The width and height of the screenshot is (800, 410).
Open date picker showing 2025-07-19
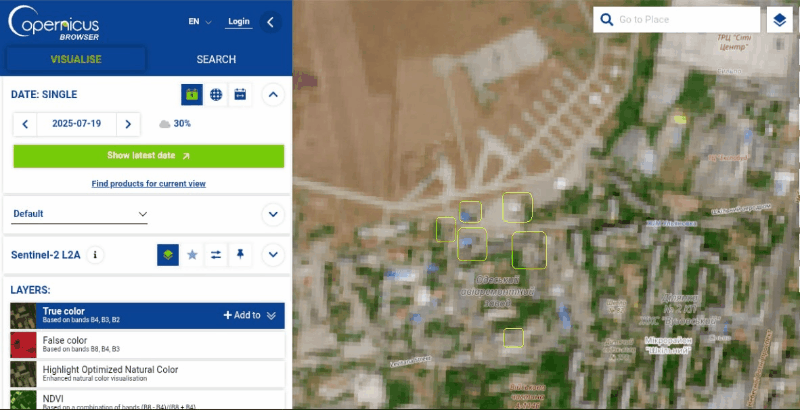77,124
